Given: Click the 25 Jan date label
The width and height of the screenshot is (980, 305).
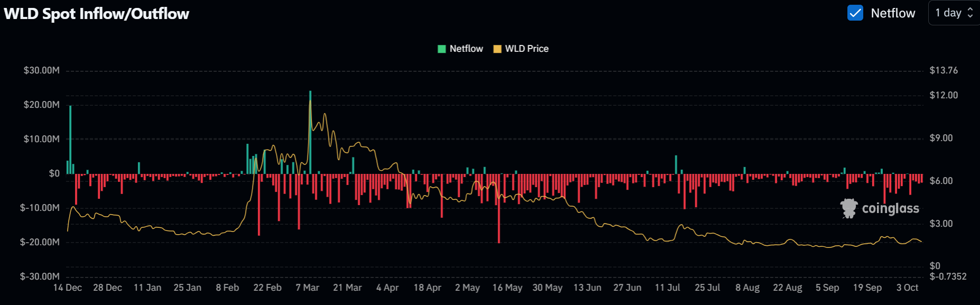Looking at the screenshot, I should (x=188, y=288).
